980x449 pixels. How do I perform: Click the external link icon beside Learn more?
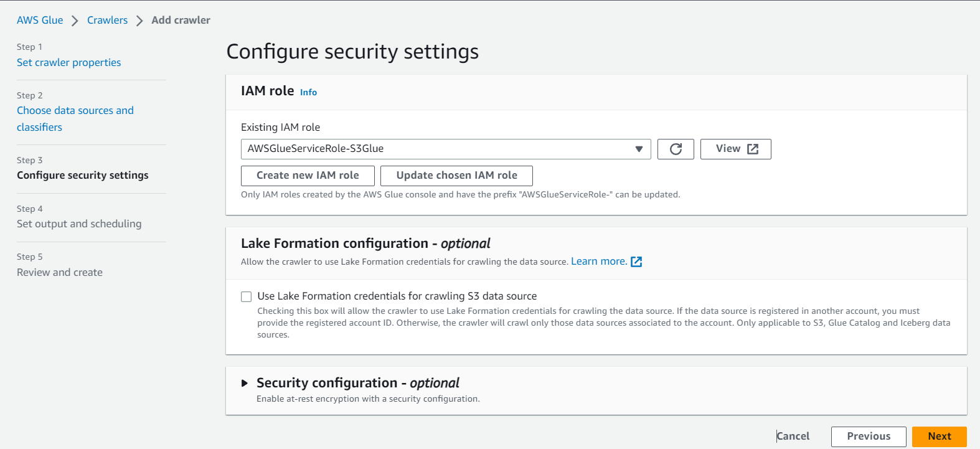(636, 262)
